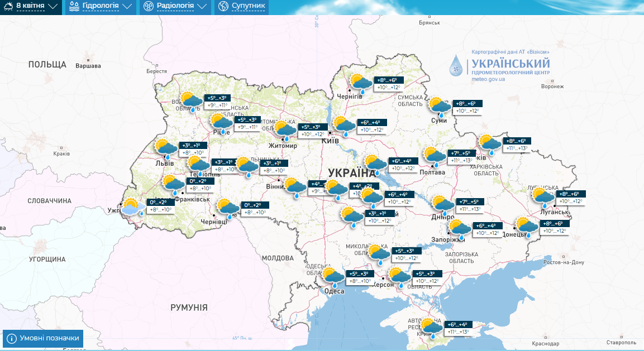Select the weather icon above Суми

pyautogui.click(x=440, y=104)
